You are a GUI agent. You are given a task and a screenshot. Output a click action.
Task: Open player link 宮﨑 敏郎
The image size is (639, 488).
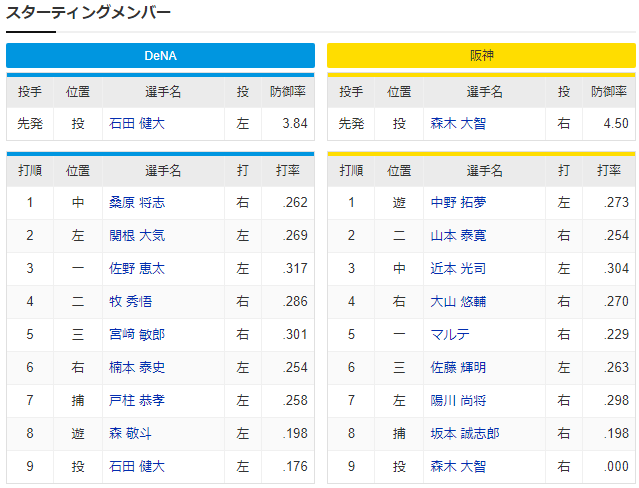137,335
